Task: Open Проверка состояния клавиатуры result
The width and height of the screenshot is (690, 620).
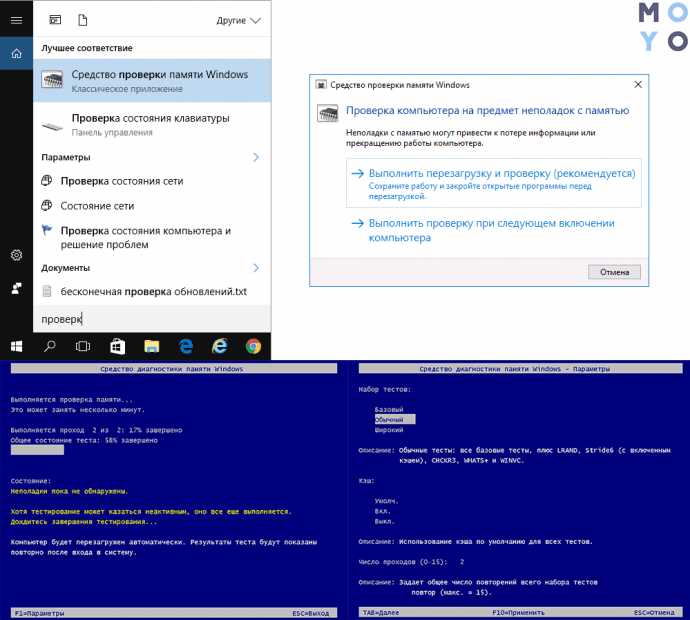Action: click(152, 125)
